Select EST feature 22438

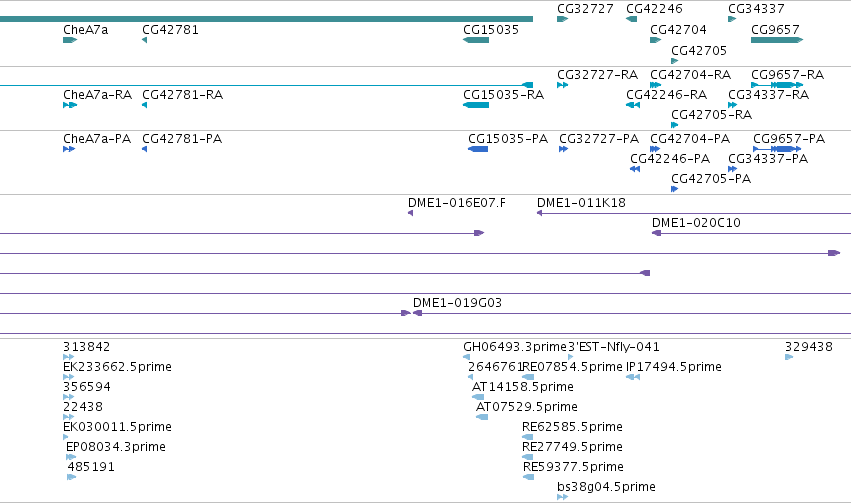(82, 407)
